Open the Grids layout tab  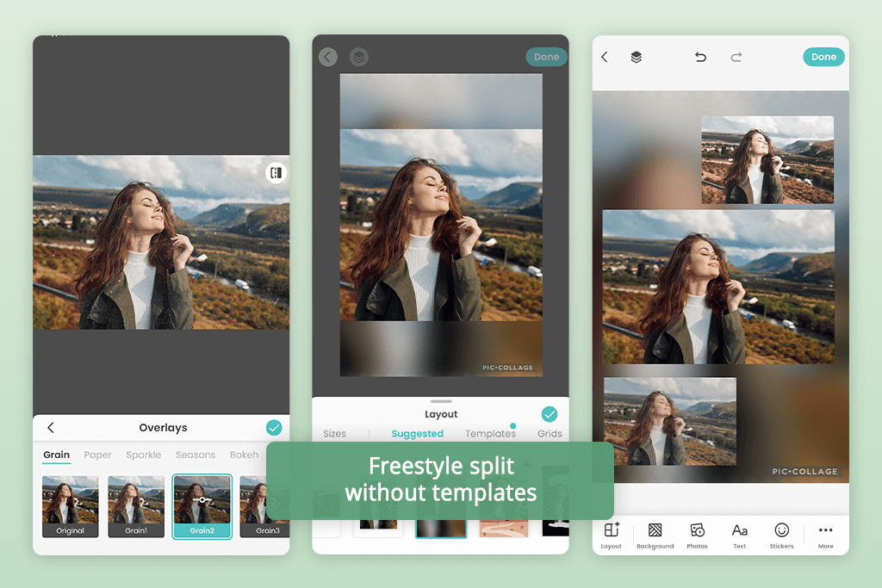pos(550,433)
